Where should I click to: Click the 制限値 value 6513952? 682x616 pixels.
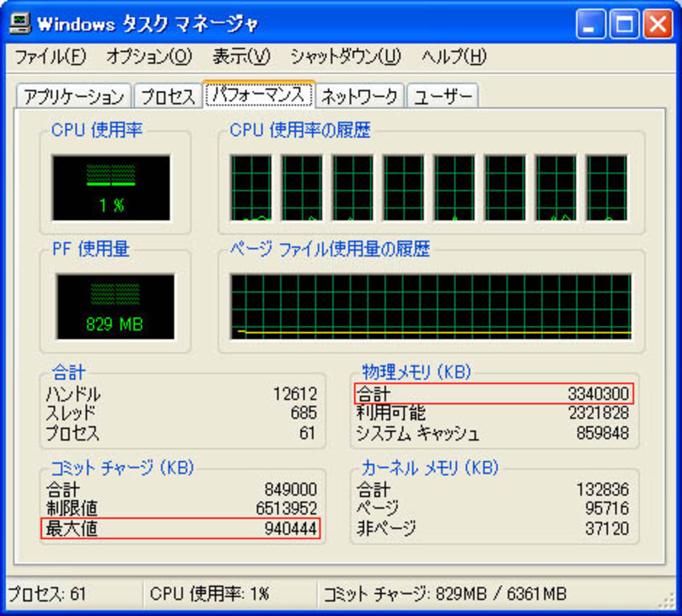[x=286, y=508]
